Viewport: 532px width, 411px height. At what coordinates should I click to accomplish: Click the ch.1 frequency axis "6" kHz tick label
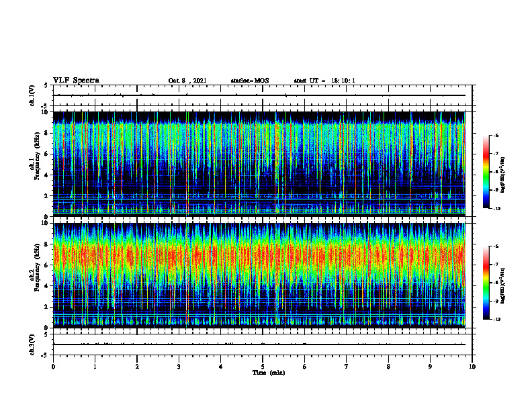[x=46, y=154]
